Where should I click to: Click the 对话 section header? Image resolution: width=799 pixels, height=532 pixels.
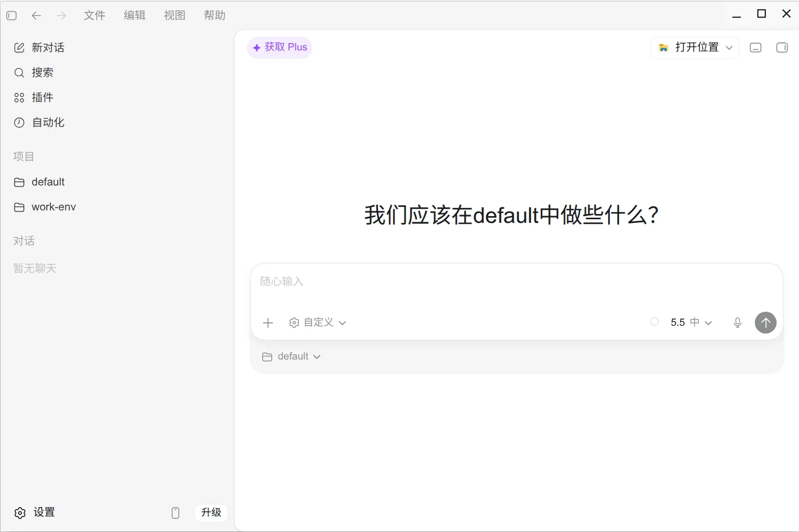[24, 241]
